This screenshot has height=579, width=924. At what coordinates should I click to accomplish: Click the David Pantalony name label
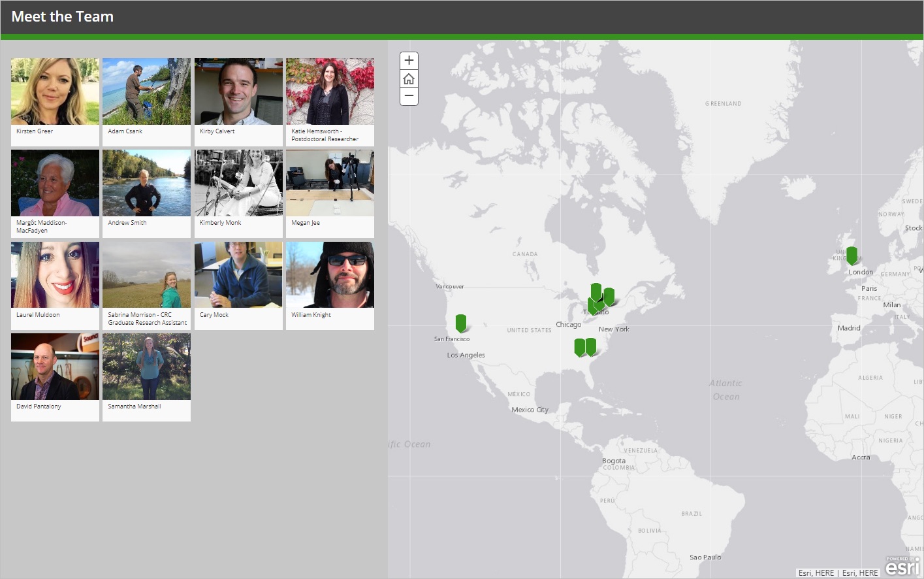pos(39,406)
